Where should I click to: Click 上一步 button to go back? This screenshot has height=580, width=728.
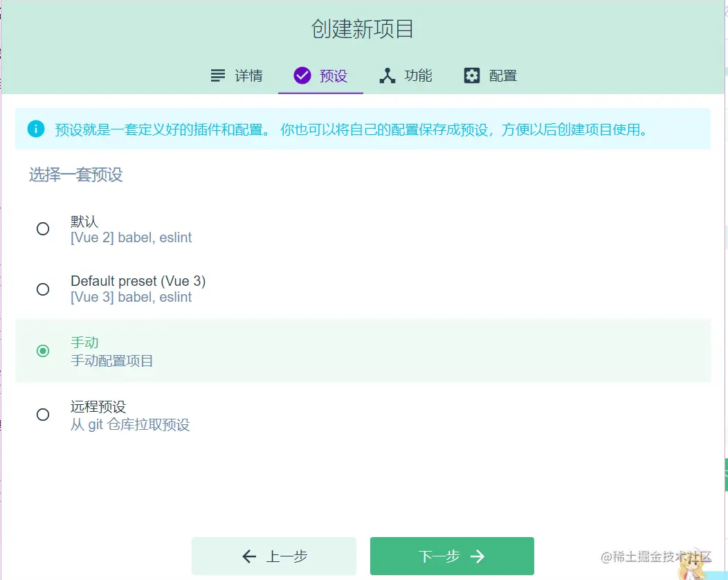(x=274, y=556)
